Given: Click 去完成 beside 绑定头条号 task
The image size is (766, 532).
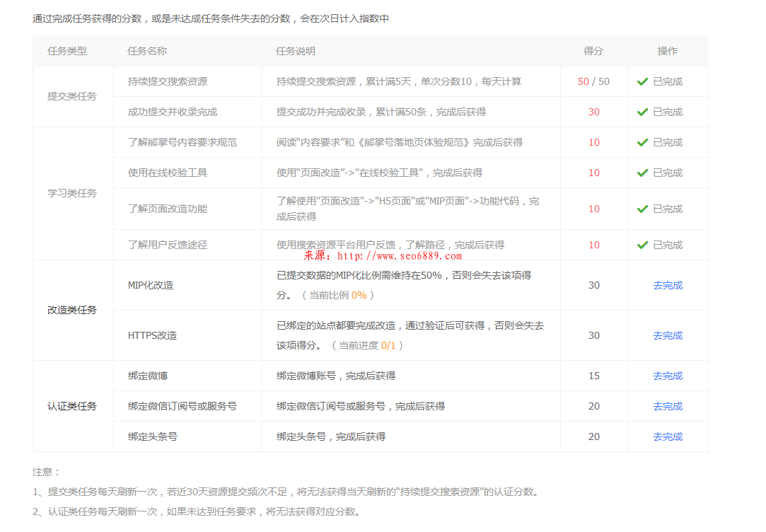Looking at the screenshot, I should pos(667,436).
